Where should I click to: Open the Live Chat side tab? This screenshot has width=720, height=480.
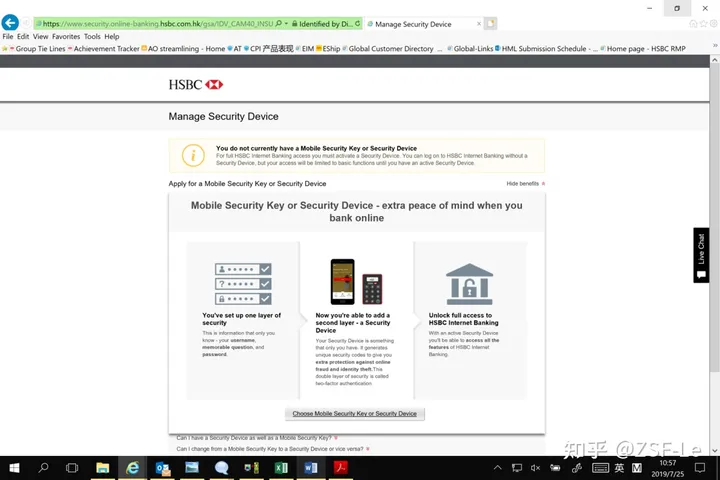(x=701, y=255)
